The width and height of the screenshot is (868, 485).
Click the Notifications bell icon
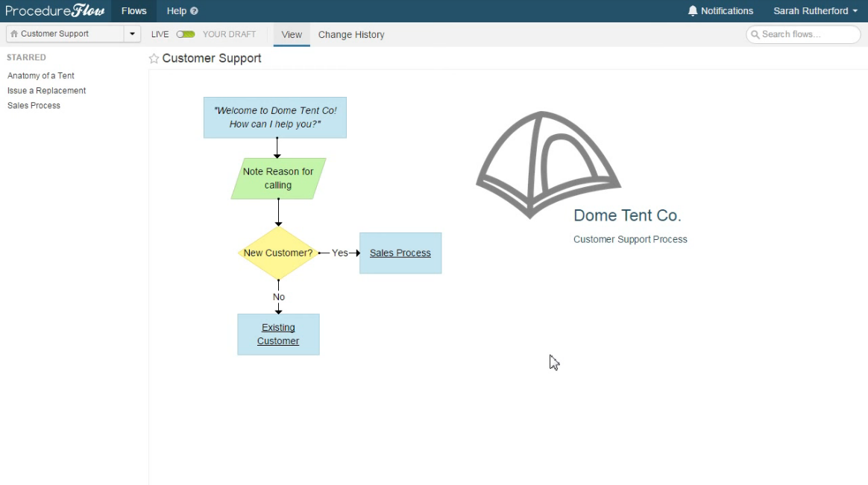point(693,11)
